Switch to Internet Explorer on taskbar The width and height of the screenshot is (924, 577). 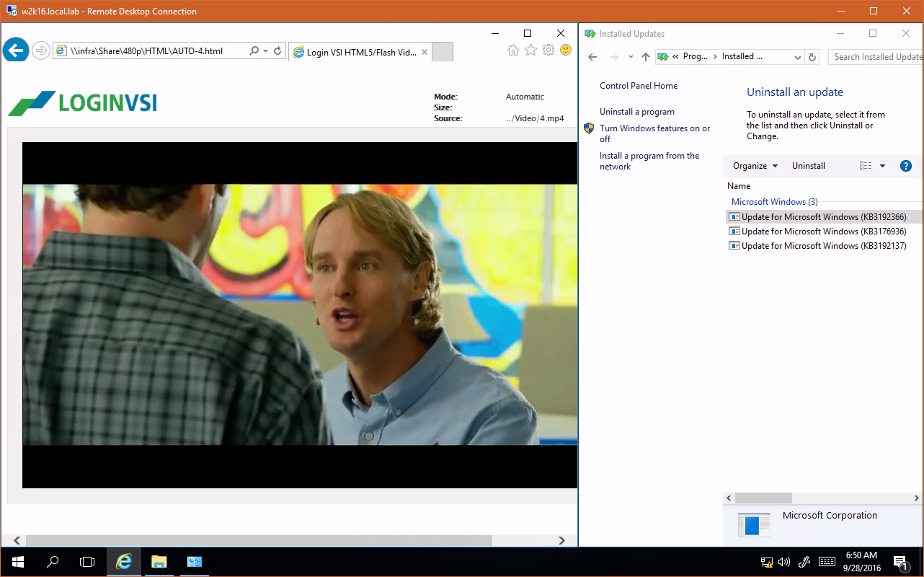point(124,562)
